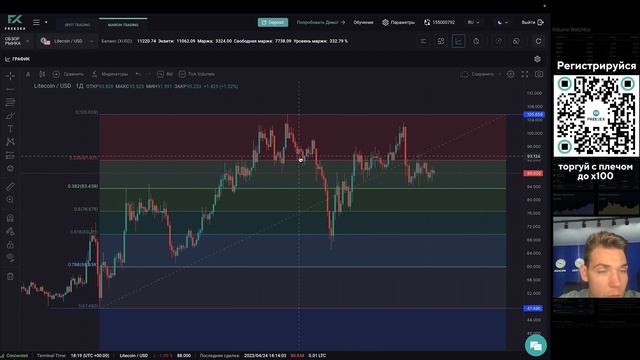This screenshot has width=640, height=360.
Task: Expand the arrow next to Сохранить
Action: coord(500,74)
